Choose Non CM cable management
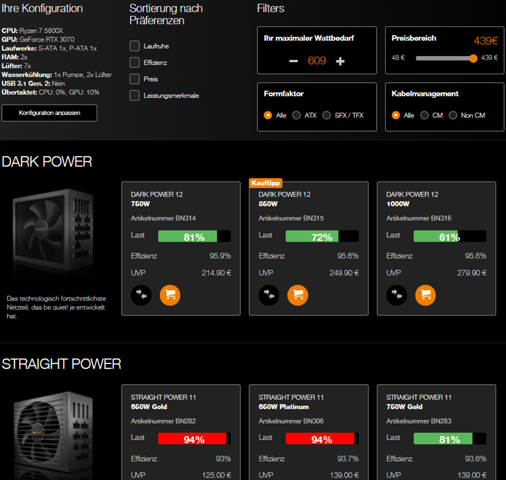The height and width of the screenshot is (480, 506). [x=453, y=115]
